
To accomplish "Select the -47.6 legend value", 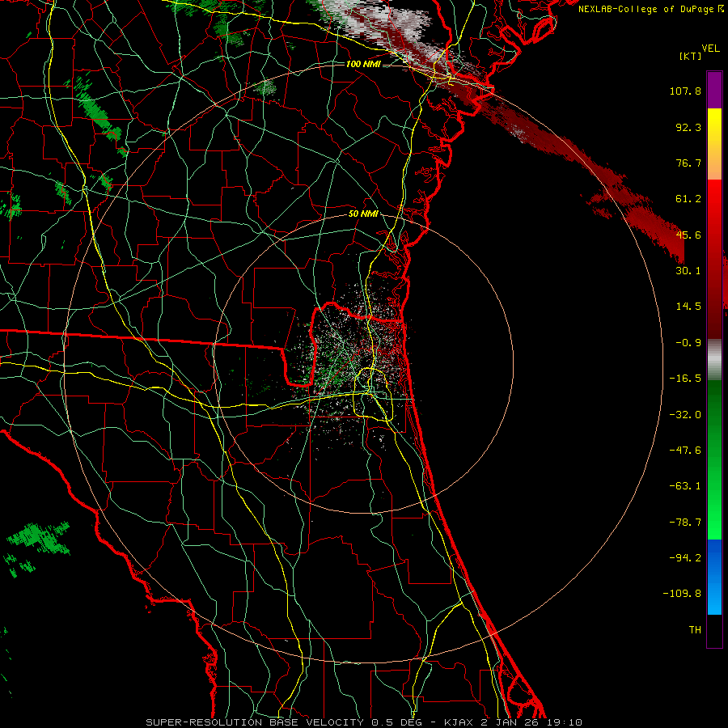I will pyautogui.click(x=685, y=451).
